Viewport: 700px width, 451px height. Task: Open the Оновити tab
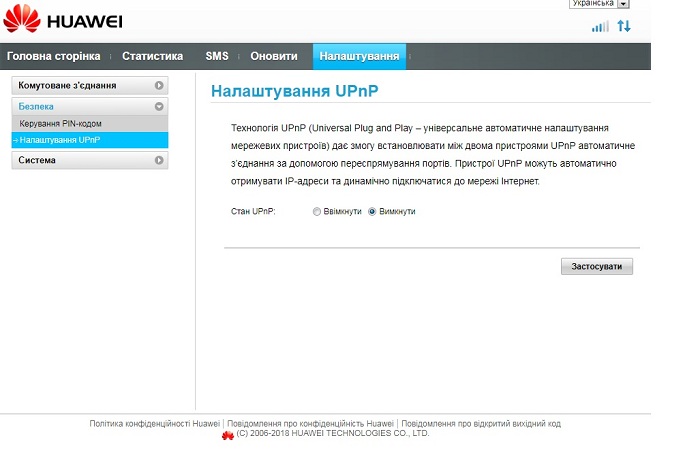point(274,56)
